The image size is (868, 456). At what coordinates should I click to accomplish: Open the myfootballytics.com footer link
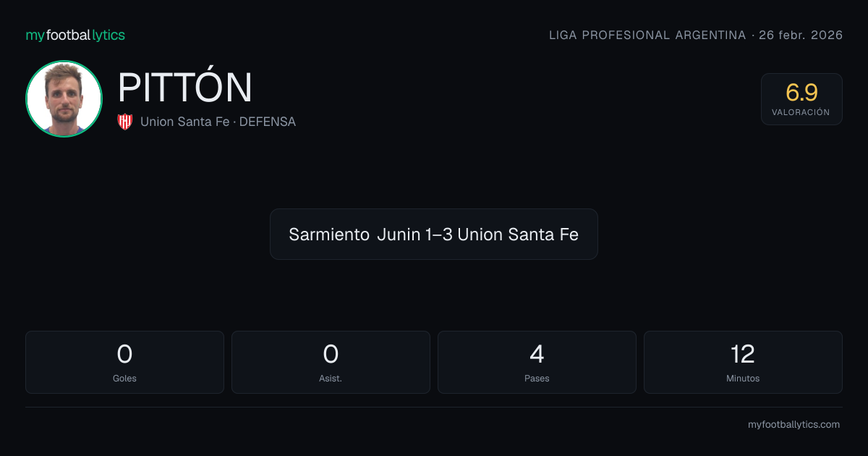point(793,425)
